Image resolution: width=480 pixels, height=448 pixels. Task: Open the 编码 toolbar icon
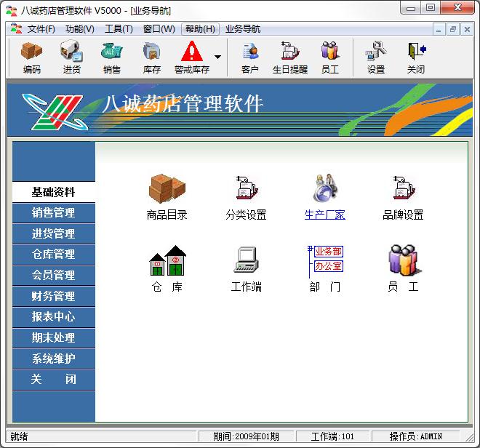tap(31, 57)
